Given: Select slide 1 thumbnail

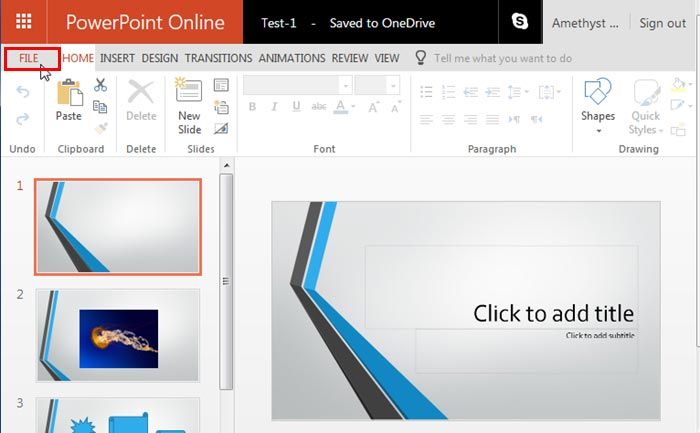Looking at the screenshot, I should [x=118, y=227].
